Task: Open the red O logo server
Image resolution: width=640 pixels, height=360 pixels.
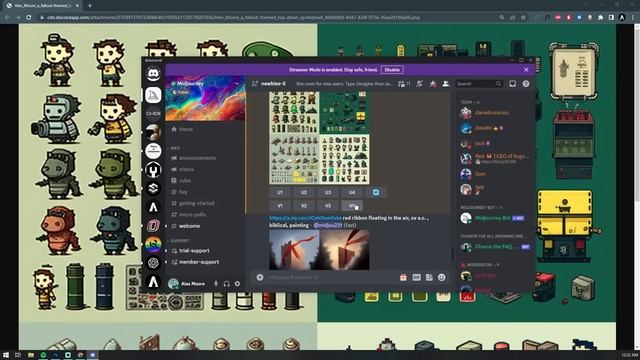Action: coord(153,226)
